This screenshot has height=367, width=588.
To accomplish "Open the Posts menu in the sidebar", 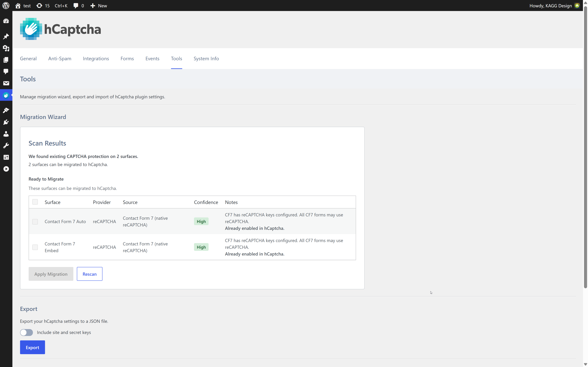I will click(6, 36).
